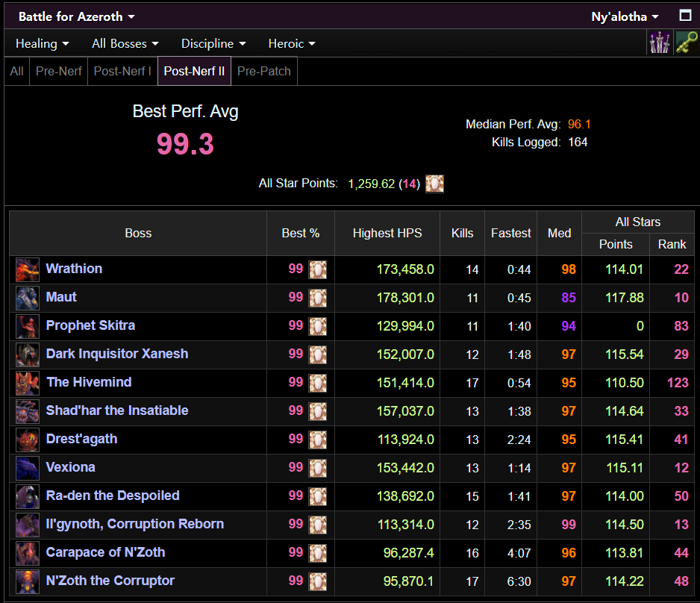Open the Heroic difficulty dropdown

(x=292, y=44)
